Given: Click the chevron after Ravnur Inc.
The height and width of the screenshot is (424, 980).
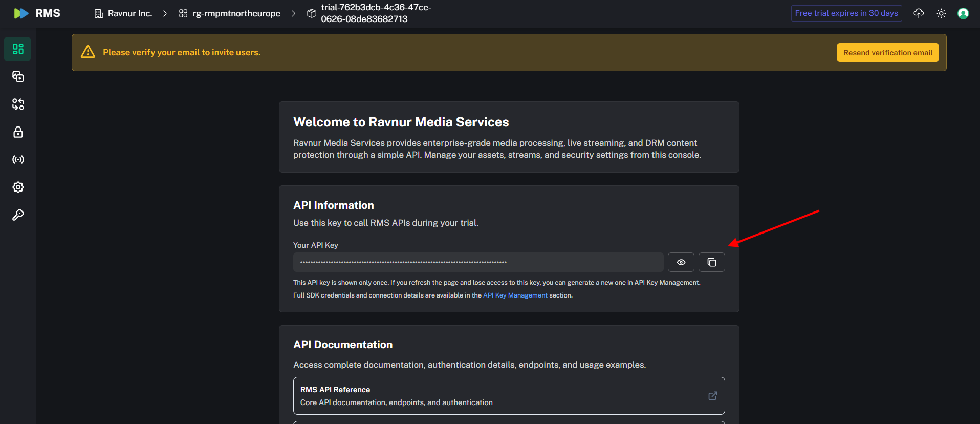Looking at the screenshot, I should tap(165, 13).
